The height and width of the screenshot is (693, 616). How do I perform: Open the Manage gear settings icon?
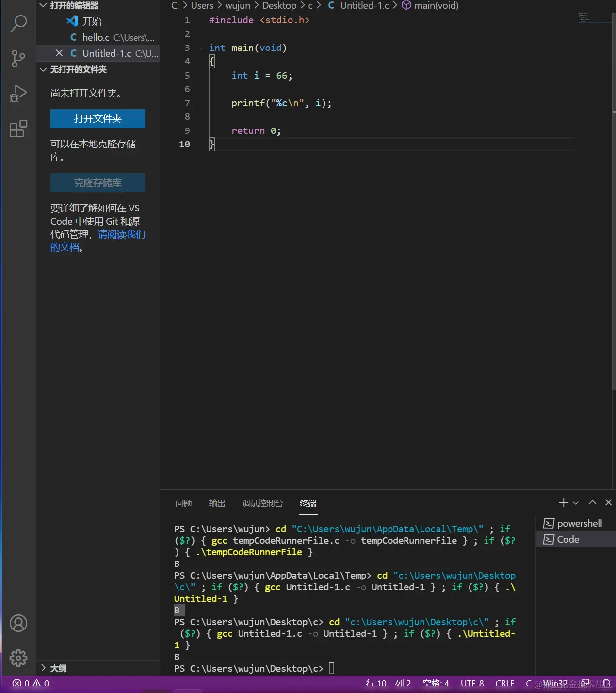[18, 658]
